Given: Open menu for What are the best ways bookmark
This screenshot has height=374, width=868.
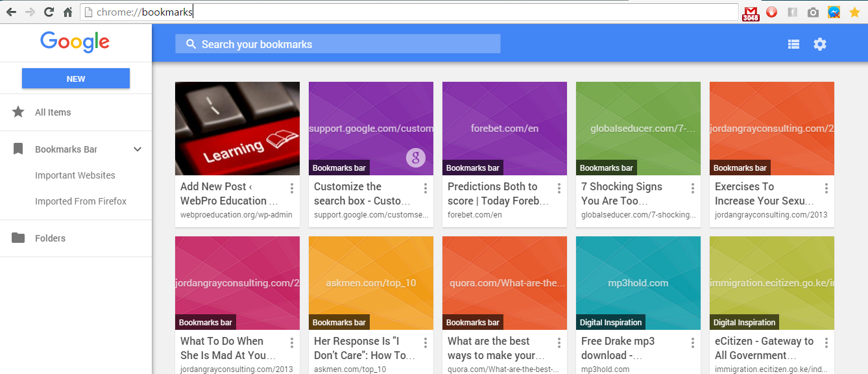Looking at the screenshot, I should coord(559,343).
